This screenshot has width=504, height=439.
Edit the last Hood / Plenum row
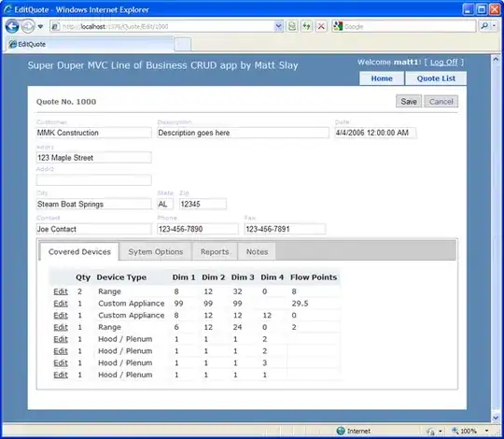(61, 375)
